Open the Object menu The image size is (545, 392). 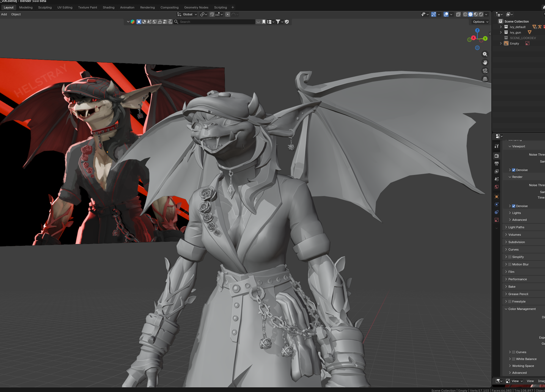[16, 14]
